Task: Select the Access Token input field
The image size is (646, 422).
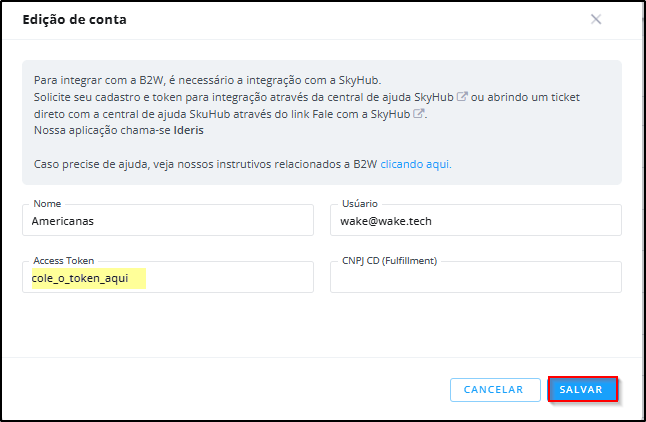Action: [168, 277]
